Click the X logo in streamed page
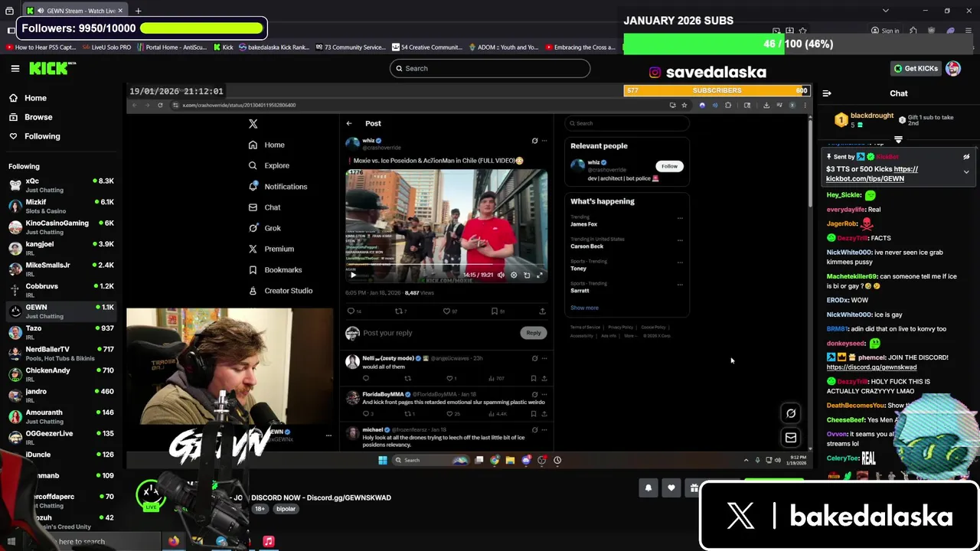 tap(253, 123)
